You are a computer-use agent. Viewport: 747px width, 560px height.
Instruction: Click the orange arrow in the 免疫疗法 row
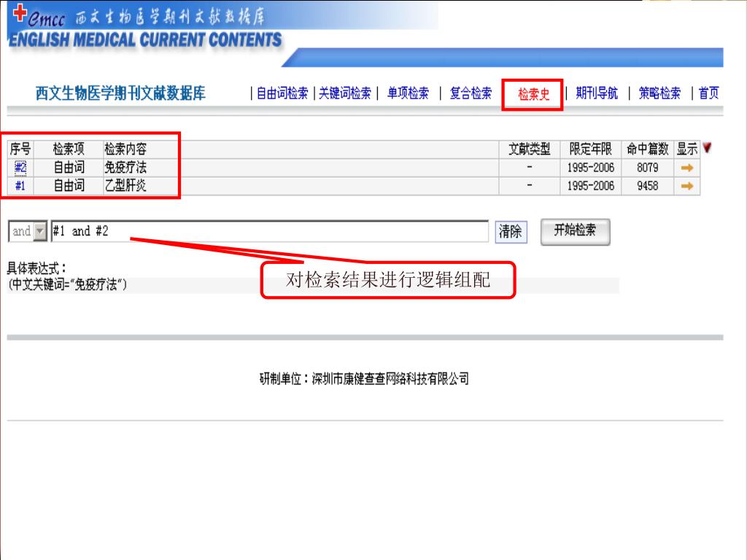click(x=687, y=168)
